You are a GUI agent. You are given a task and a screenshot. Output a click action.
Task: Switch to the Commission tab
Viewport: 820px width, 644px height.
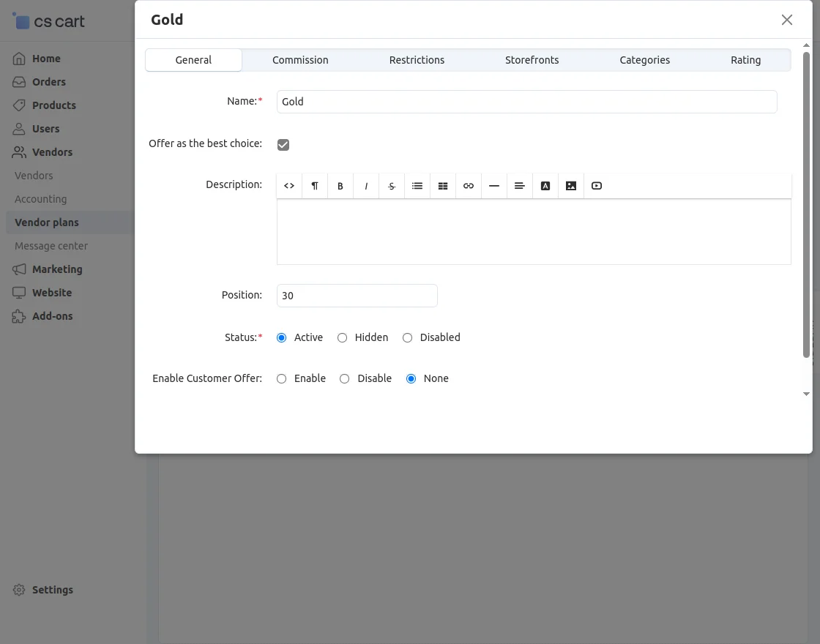(x=300, y=60)
